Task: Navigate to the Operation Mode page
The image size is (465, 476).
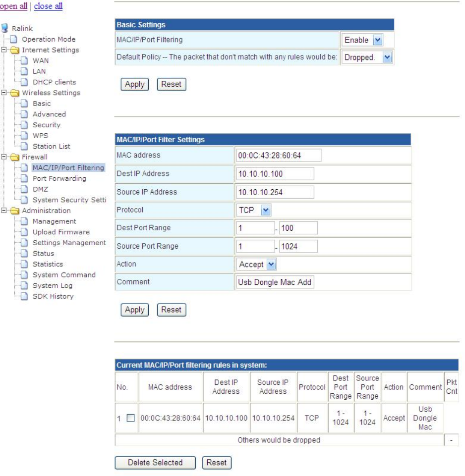Action: click(x=49, y=39)
